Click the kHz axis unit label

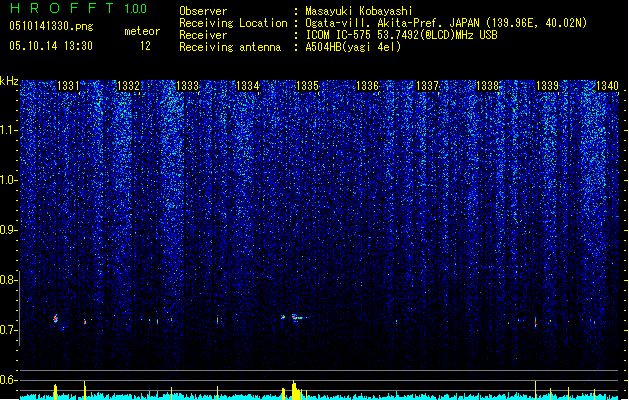tap(9, 81)
